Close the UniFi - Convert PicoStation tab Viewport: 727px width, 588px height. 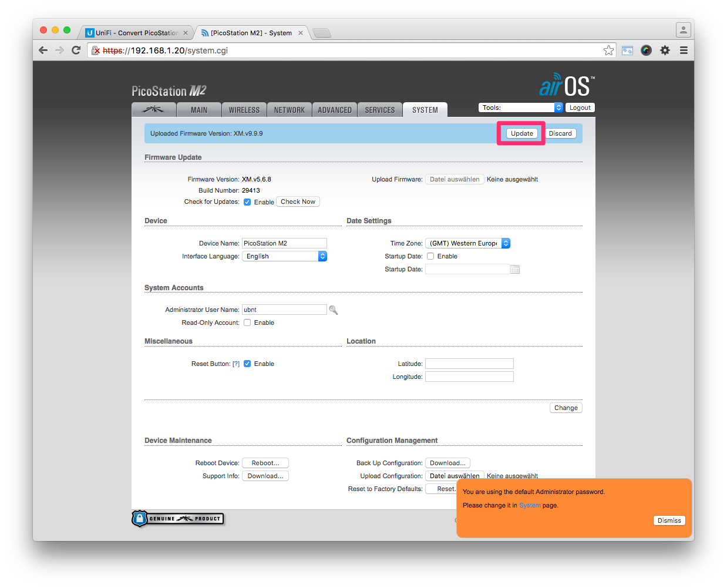pos(186,33)
